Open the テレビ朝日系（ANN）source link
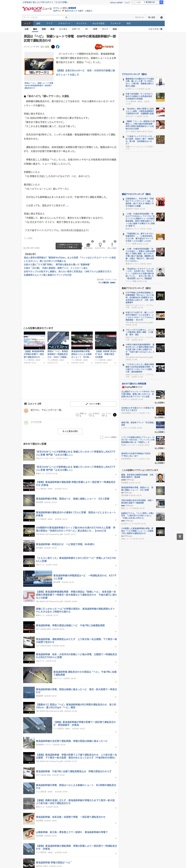Image resolution: width=186 pixels, height=868 pixels. click(x=107, y=282)
